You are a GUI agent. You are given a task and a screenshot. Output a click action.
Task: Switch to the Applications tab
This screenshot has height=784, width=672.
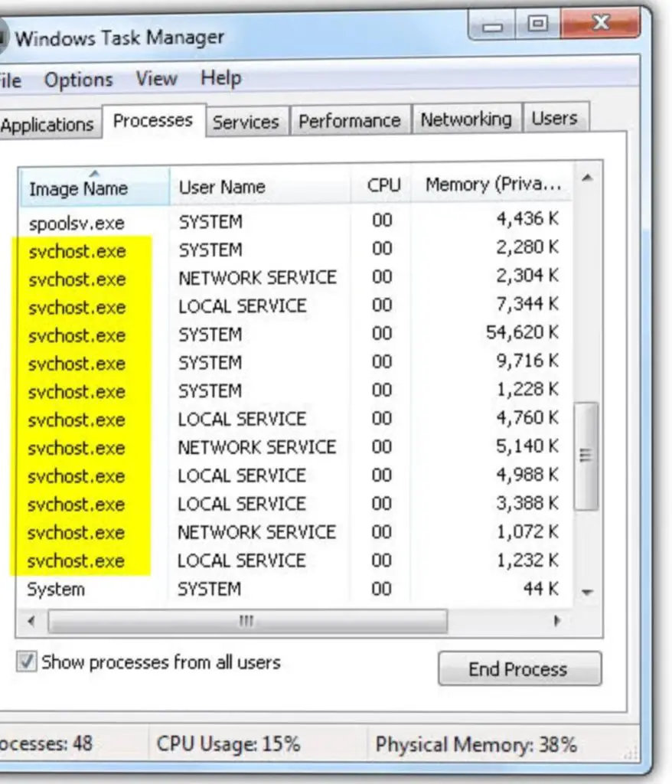coord(47,125)
